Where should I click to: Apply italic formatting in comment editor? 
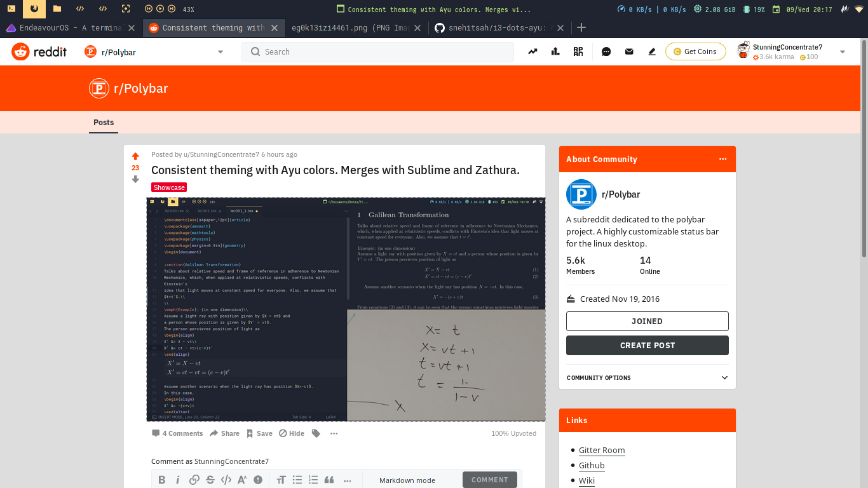click(x=178, y=480)
